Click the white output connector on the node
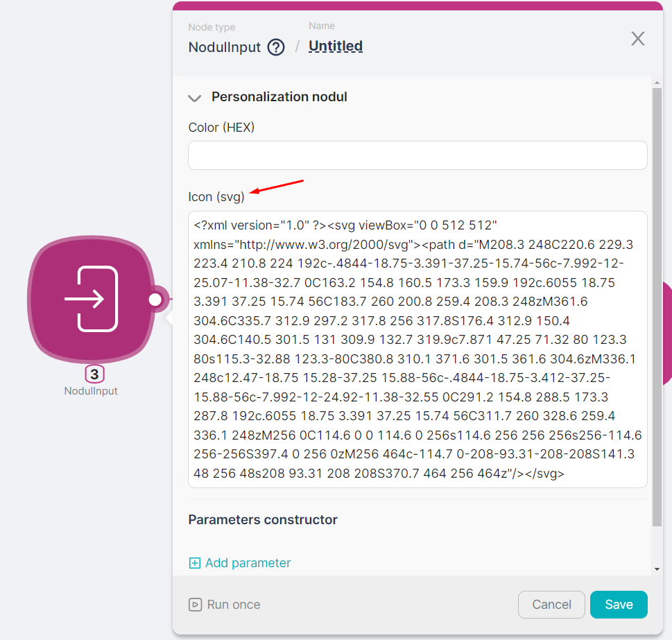The height and width of the screenshot is (640, 672). click(155, 300)
